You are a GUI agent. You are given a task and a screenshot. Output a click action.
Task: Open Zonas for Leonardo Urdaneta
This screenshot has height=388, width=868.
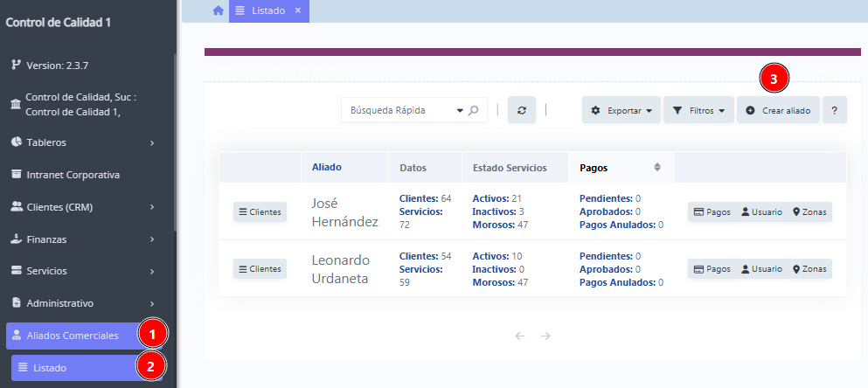point(809,269)
